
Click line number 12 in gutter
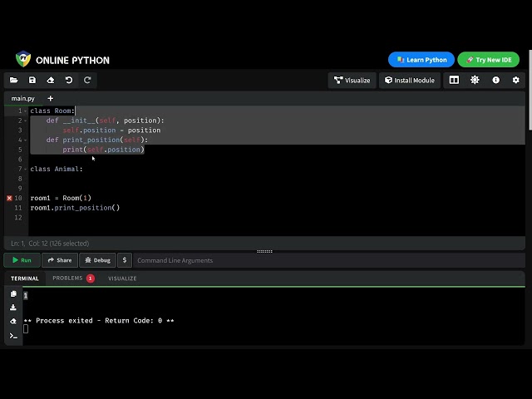click(18, 218)
